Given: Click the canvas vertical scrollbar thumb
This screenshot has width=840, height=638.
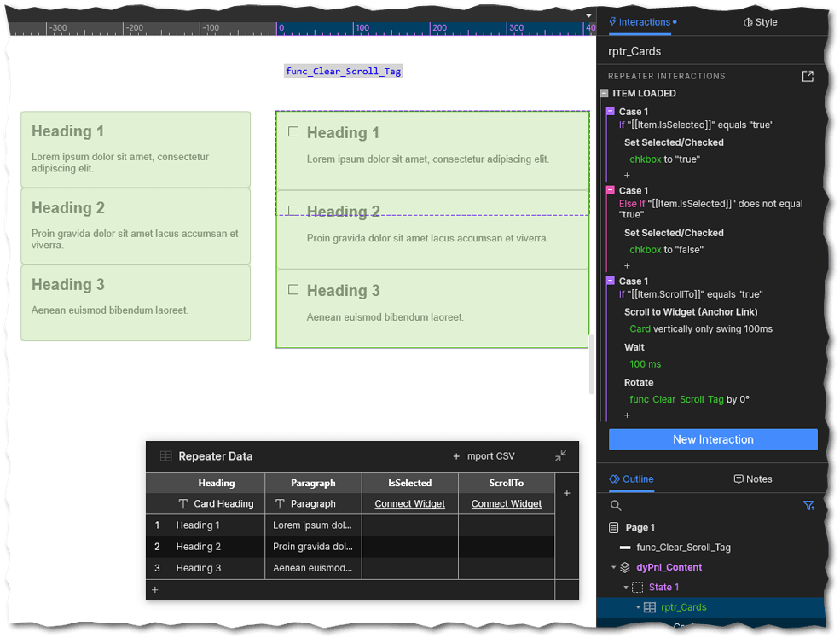Looking at the screenshot, I should (591, 364).
